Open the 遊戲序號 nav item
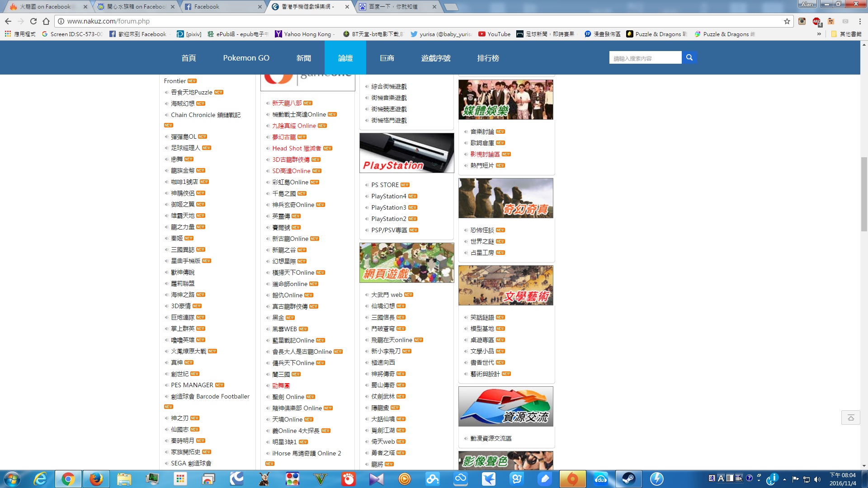The width and height of the screenshot is (868, 488). pyautogui.click(x=436, y=58)
